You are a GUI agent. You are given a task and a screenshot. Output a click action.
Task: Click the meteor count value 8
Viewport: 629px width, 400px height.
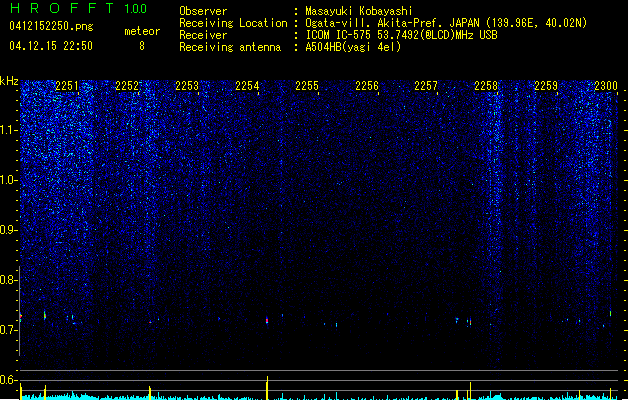tap(142, 46)
